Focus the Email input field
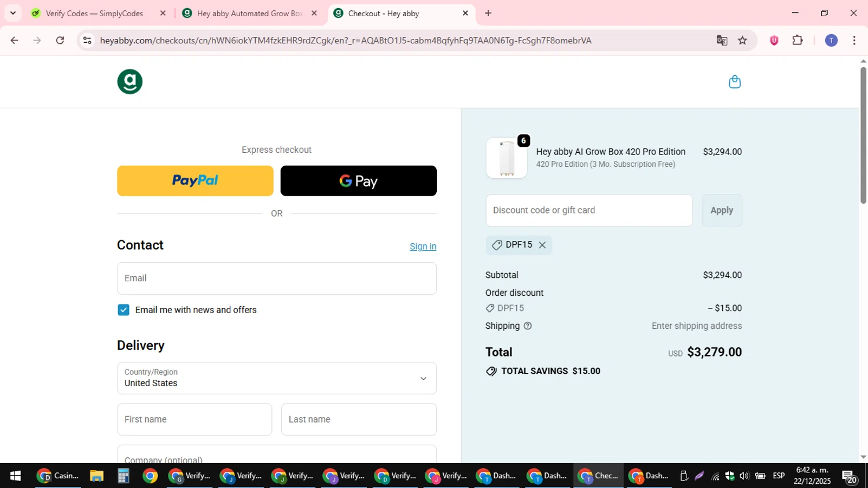Screen dimensions: 868x488 coord(277,278)
